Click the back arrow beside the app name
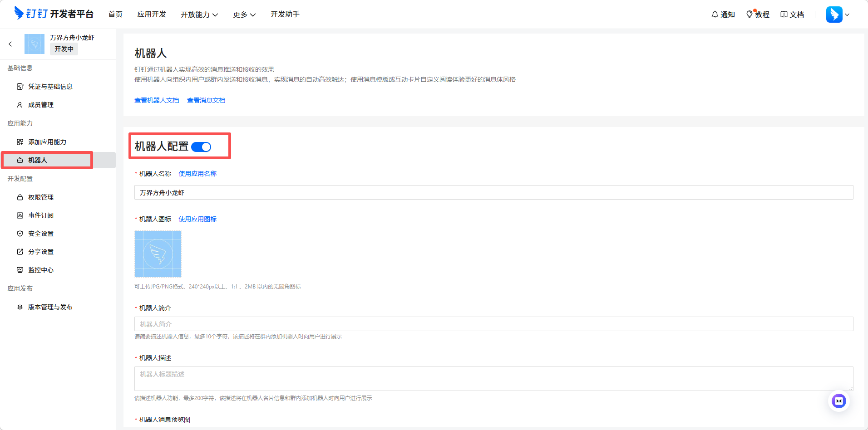The height and width of the screenshot is (430, 868). 10,44
